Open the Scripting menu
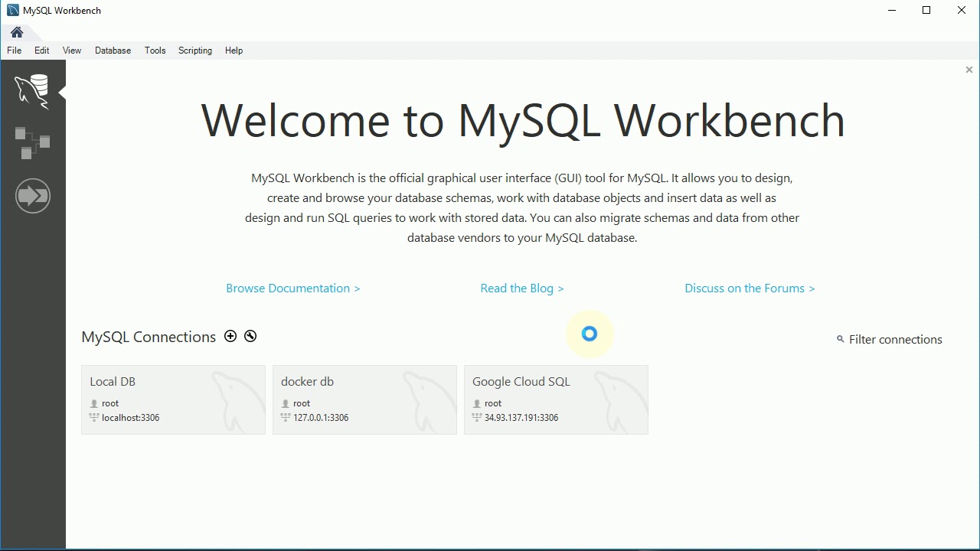The height and width of the screenshot is (551, 980). [195, 51]
